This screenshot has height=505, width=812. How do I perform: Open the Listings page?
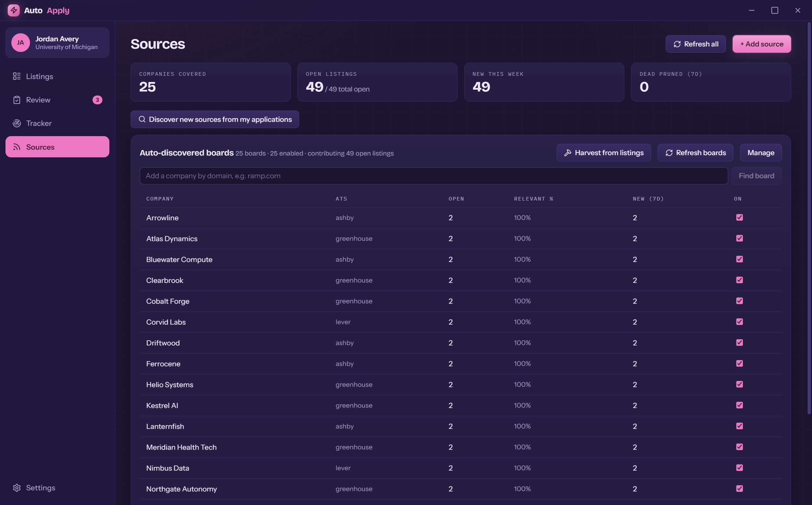point(57,76)
